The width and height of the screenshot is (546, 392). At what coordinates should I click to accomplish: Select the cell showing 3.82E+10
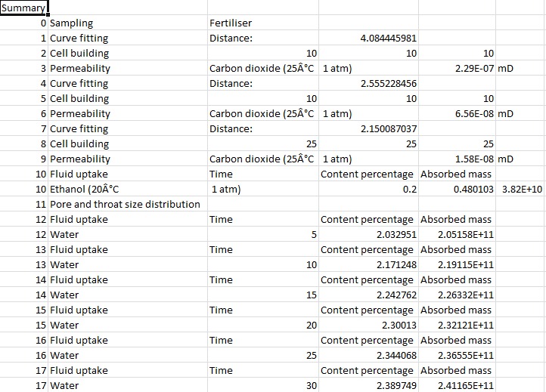[x=522, y=190]
